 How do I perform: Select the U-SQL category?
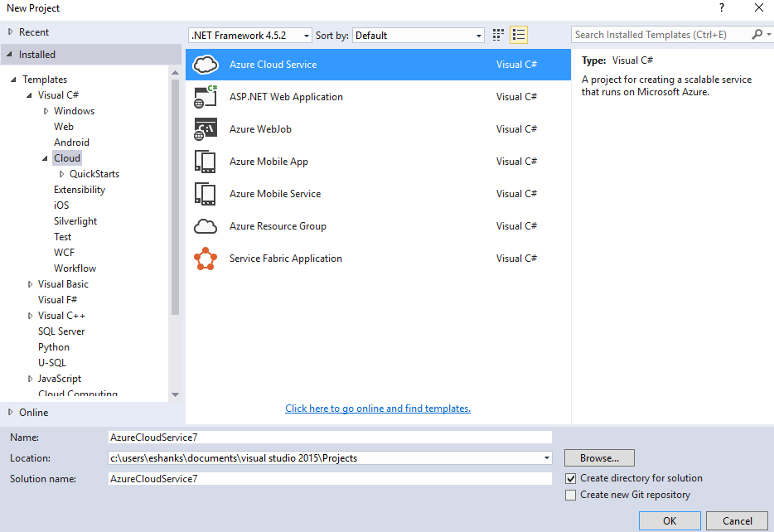pyautogui.click(x=52, y=363)
